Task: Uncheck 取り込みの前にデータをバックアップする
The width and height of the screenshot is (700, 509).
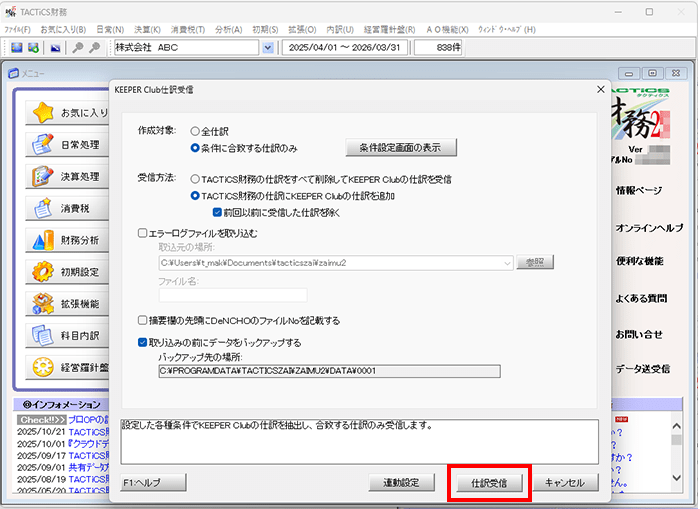Action: tap(144, 341)
